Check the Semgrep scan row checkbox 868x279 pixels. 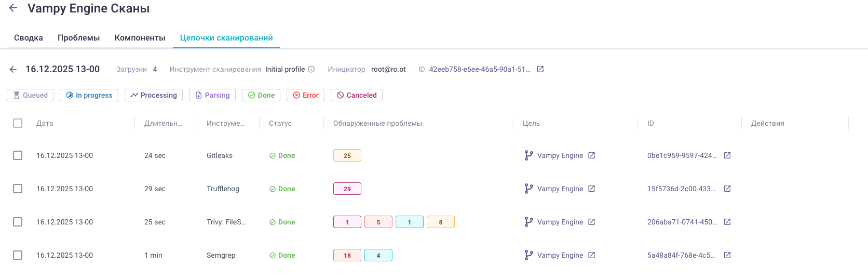pyautogui.click(x=18, y=255)
